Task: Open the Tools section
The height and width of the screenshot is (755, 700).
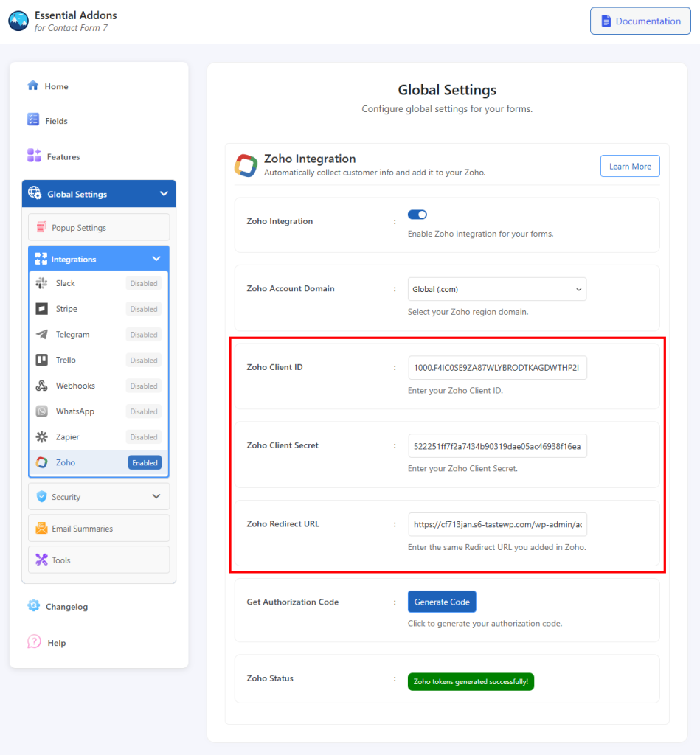Action: pyautogui.click(x=99, y=560)
